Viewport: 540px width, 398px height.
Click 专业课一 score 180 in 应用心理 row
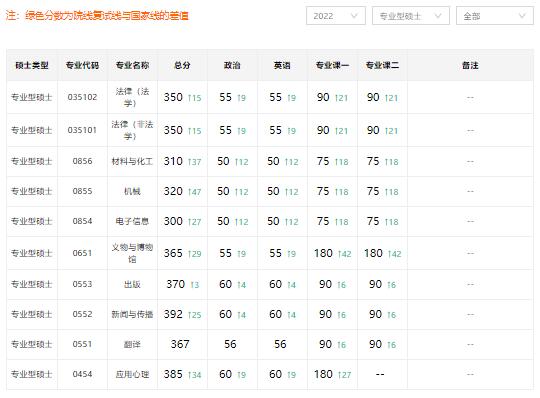[x=323, y=374]
